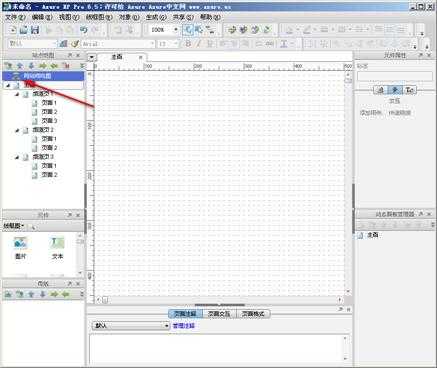Click the style editor icon next to the 默认 style box
Image resolution: width=437 pixels, height=368 pixels.
[x=63, y=44]
